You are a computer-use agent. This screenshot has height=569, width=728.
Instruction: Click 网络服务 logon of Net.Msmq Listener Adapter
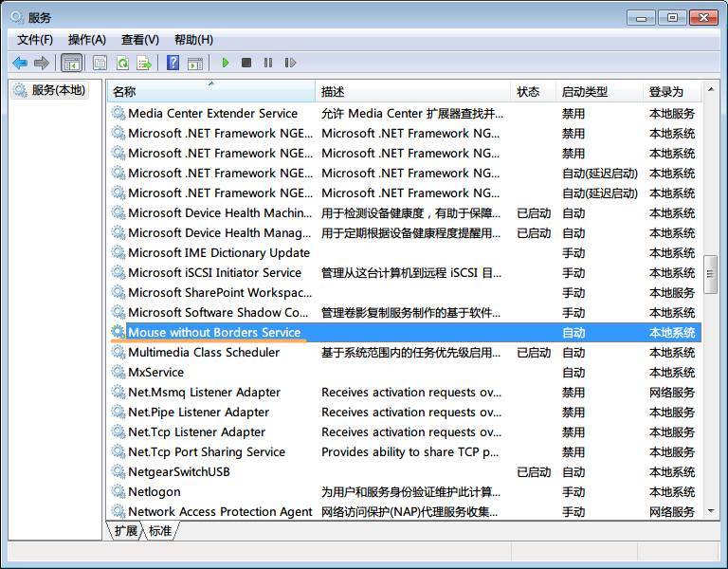(672, 393)
